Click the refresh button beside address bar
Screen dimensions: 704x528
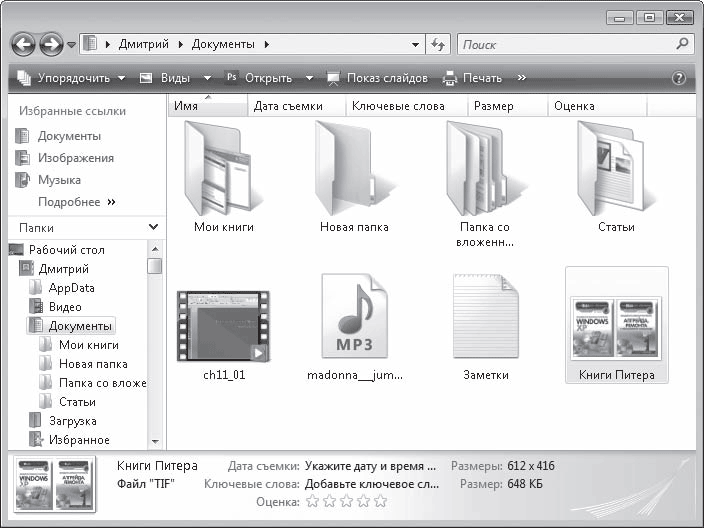437,45
